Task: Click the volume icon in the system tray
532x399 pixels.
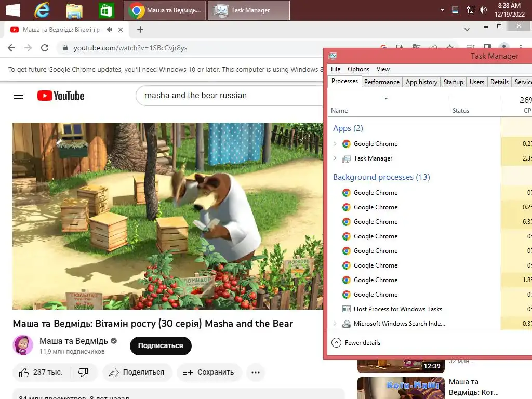Action: click(483, 10)
